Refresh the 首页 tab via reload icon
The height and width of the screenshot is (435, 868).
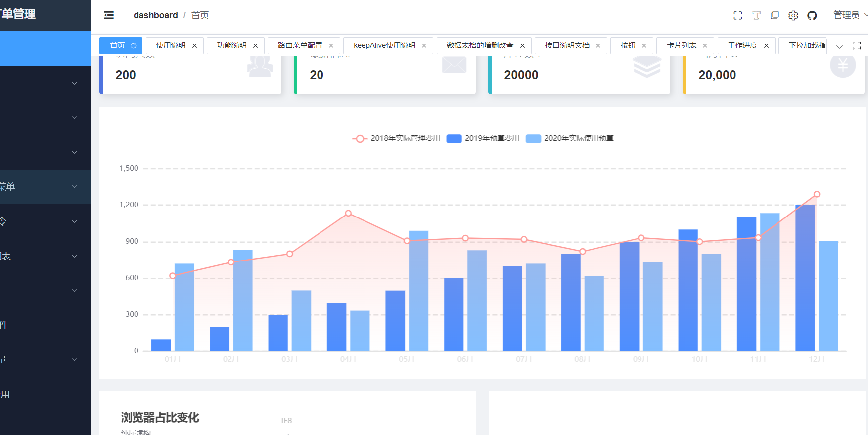point(134,45)
